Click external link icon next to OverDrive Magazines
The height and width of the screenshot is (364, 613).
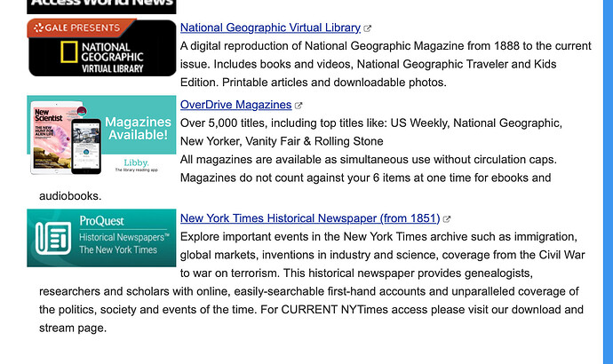coord(299,106)
